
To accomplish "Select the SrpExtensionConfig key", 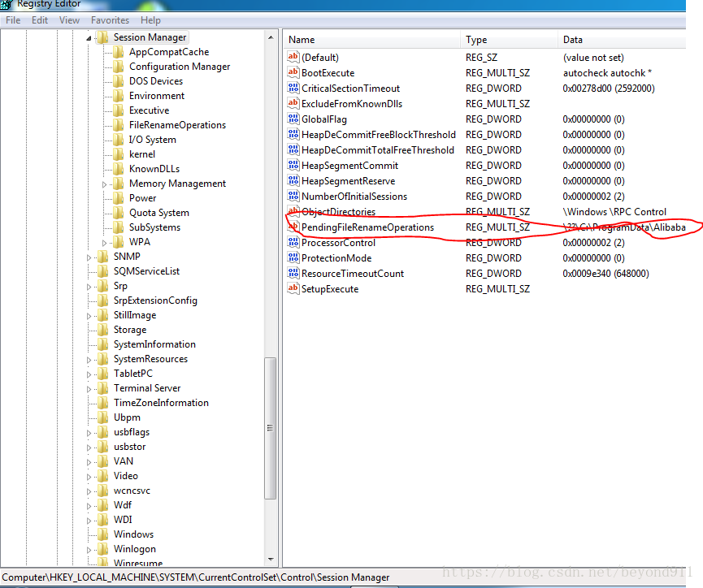I will (155, 300).
